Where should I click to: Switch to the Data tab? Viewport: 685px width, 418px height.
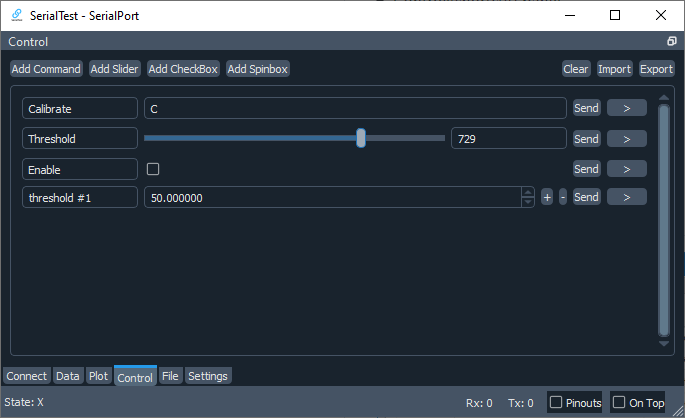click(x=68, y=376)
